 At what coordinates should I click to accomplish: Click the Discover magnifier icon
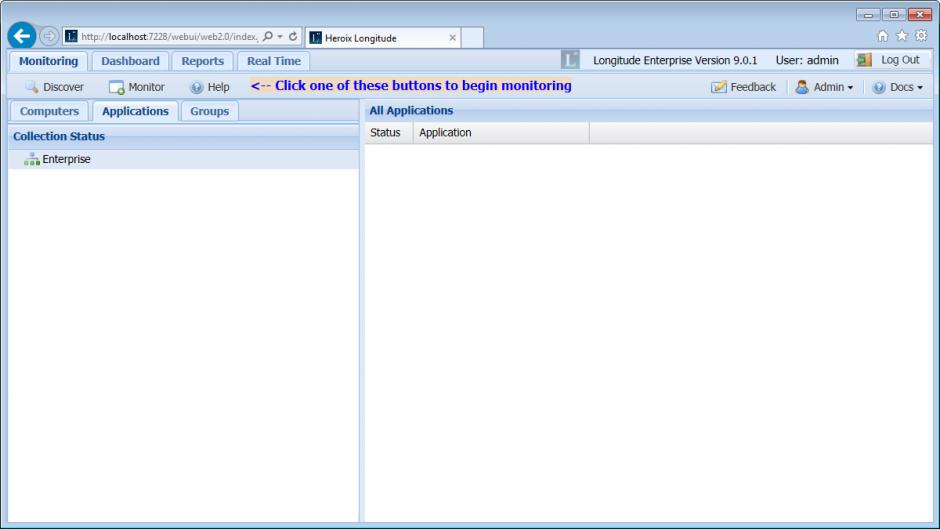pyautogui.click(x=32, y=87)
